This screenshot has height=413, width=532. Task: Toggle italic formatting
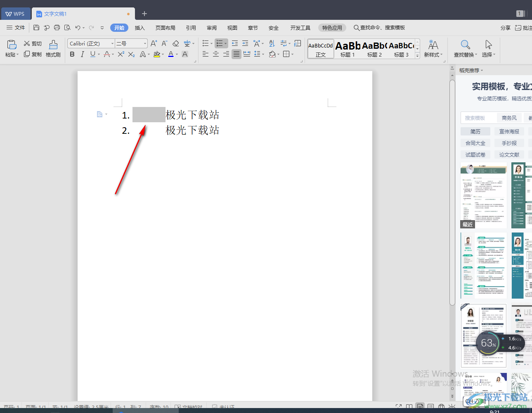pos(83,54)
